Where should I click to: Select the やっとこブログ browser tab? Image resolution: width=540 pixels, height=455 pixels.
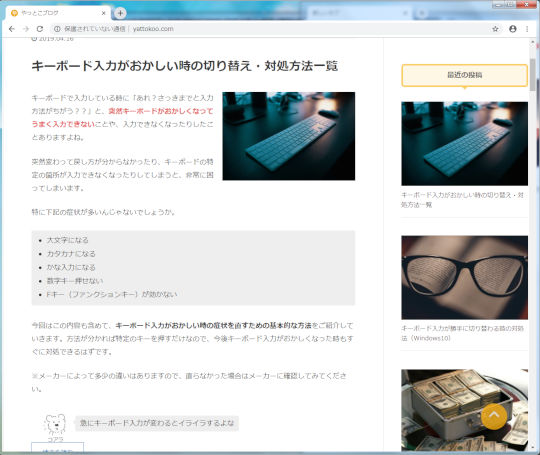click(58, 13)
